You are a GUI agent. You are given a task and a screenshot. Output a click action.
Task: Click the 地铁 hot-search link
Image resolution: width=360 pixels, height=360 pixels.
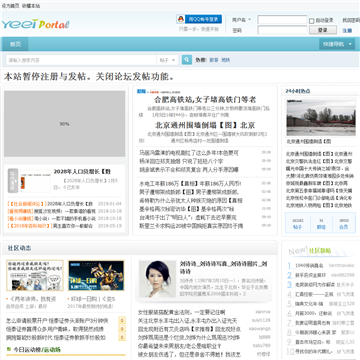point(226,60)
